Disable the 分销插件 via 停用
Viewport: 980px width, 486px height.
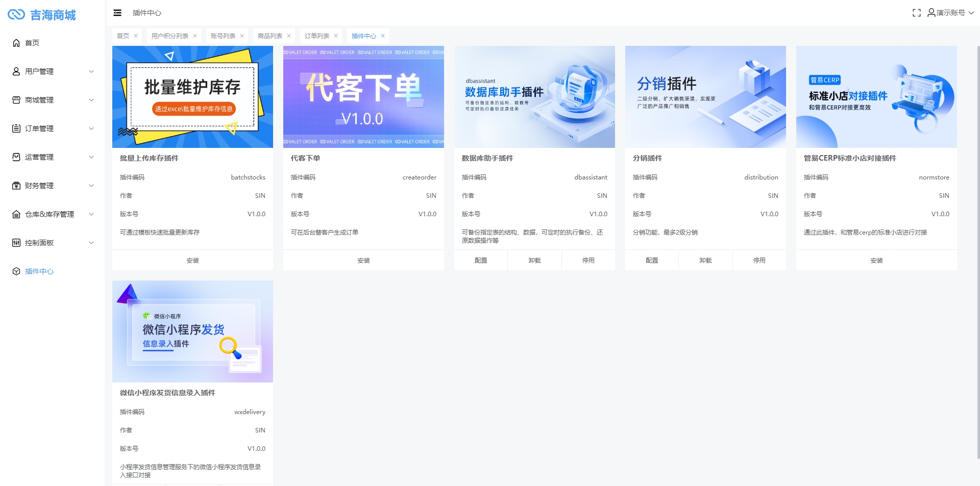point(759,260)
